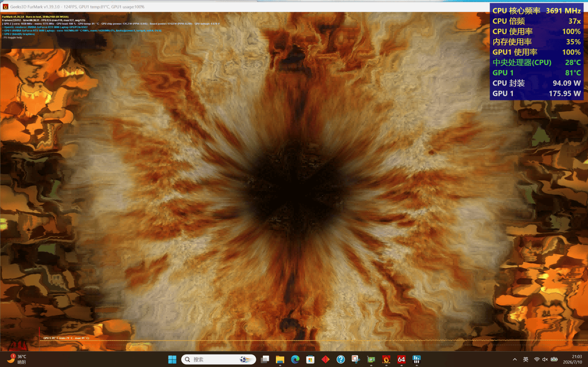Click the taskbar search box
Viewport: 588px width, 367px height.
click(x=219, y=360)
